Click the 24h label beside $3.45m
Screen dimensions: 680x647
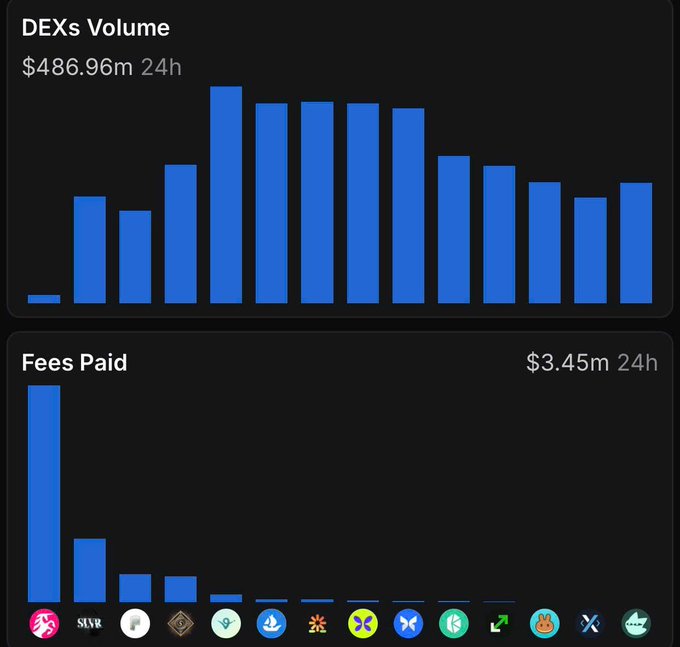(638, 363)
